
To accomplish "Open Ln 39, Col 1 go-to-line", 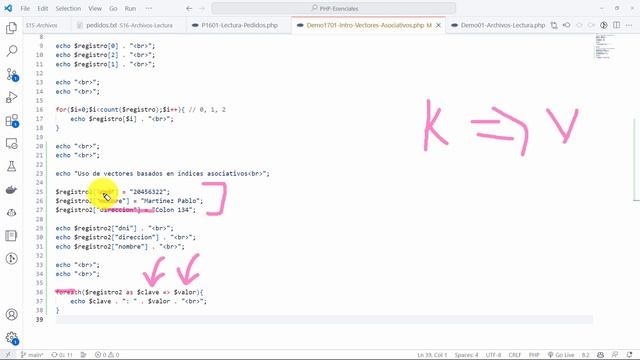I will (x=432, y=355).
